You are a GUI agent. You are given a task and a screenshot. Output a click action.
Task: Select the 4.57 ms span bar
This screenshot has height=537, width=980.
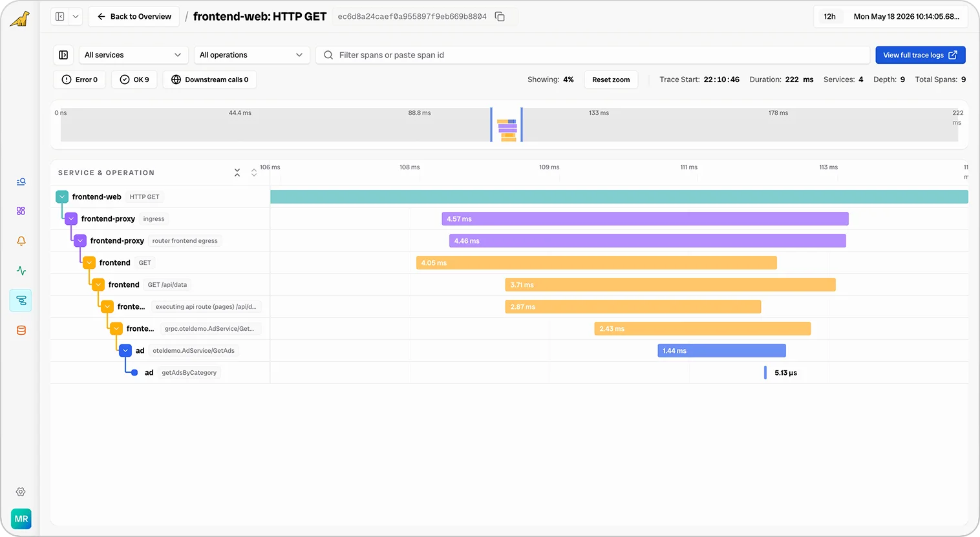645,218
